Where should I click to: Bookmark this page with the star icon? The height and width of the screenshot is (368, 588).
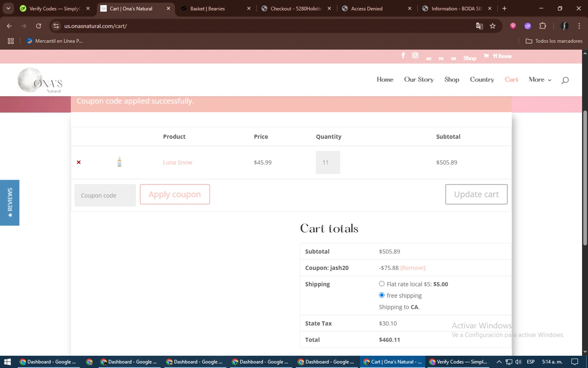(493, 26)
